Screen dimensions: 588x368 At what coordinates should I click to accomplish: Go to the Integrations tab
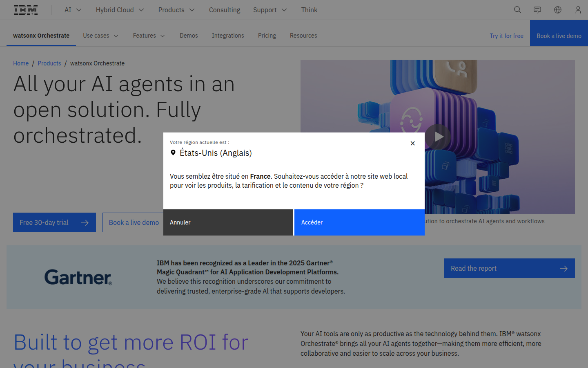pos(228,36)
